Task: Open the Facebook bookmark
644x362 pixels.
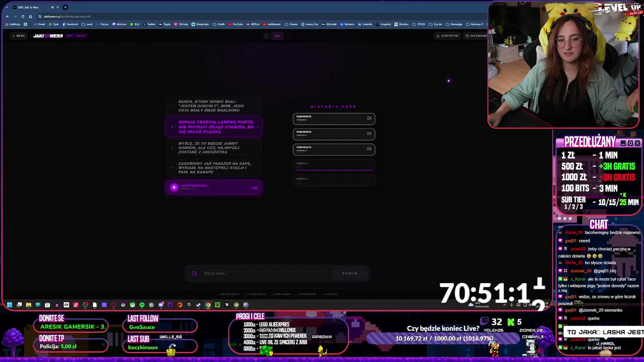Action: tap(70, 24)
